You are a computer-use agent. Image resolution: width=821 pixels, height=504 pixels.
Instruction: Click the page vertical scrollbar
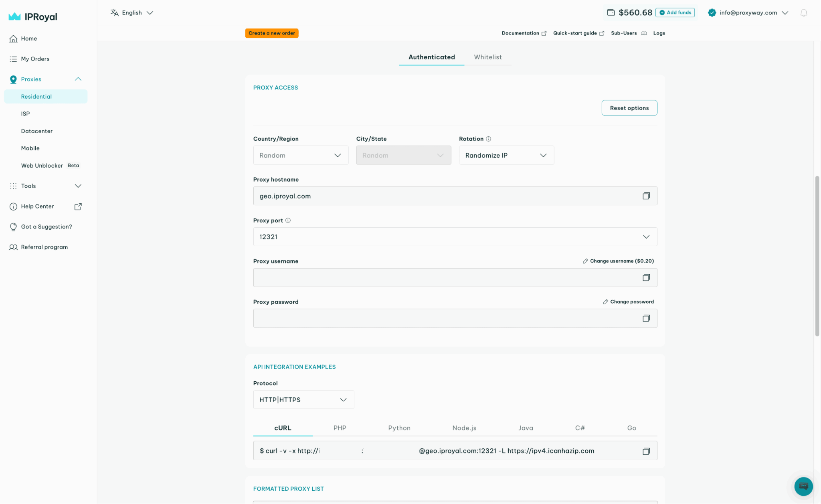click(x=817, y=256)
